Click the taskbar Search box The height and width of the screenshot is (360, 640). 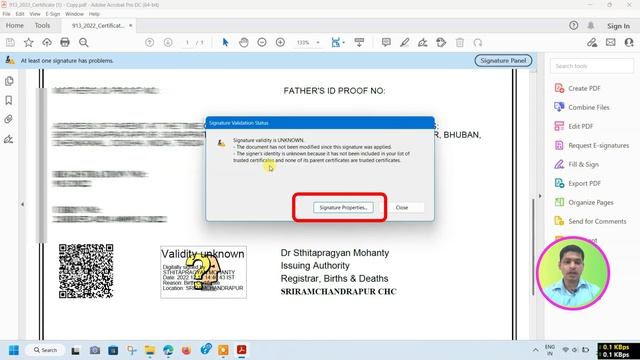click(46, 350)
